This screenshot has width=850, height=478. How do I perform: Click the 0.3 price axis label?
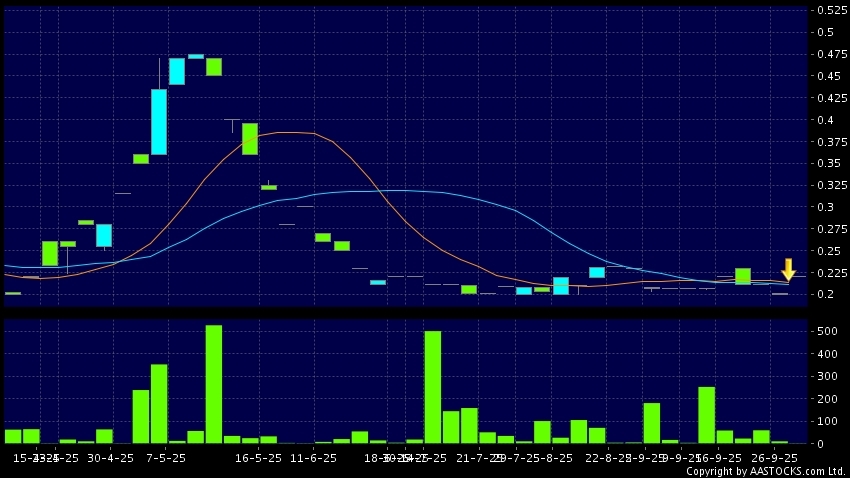click(825, 207)
